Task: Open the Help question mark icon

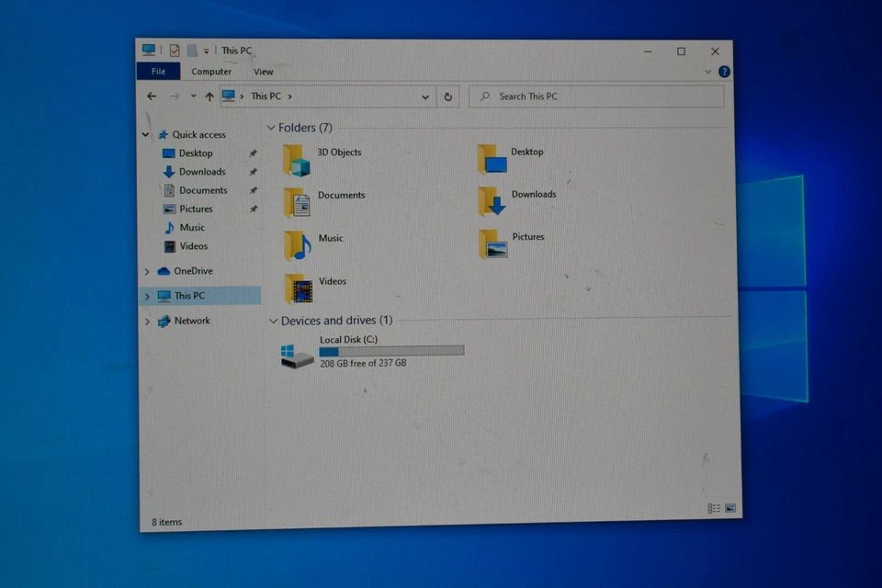Action: 724,72
